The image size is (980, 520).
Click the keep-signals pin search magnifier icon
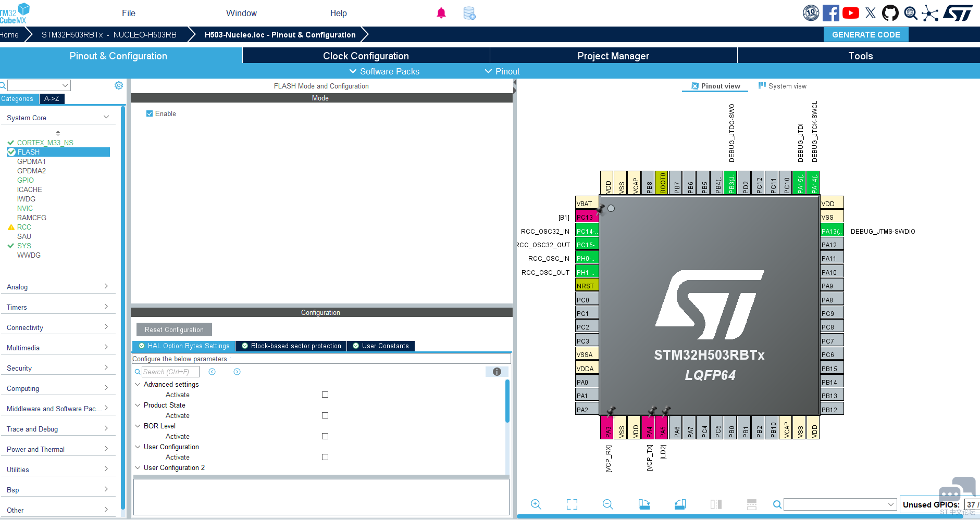point(777,504)
